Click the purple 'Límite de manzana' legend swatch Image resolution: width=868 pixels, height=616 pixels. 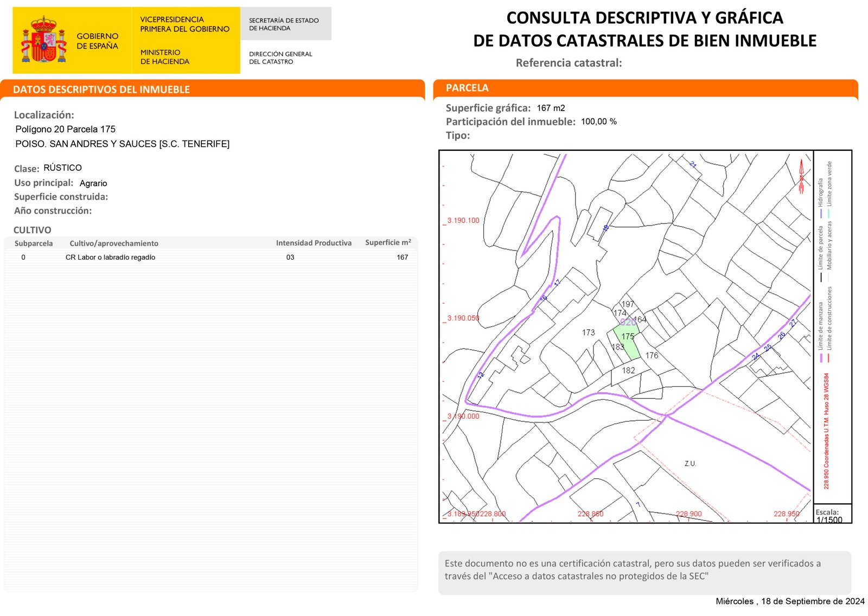click(821, 358)
